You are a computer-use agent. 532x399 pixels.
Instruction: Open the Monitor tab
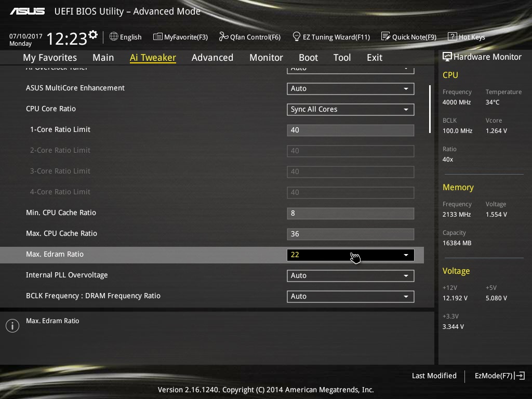(267, 58)
